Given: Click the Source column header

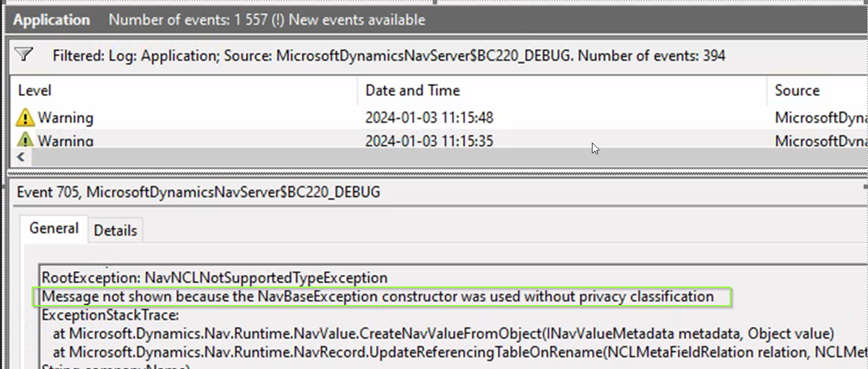Looking at the screenshot, I should coord(797,91).
